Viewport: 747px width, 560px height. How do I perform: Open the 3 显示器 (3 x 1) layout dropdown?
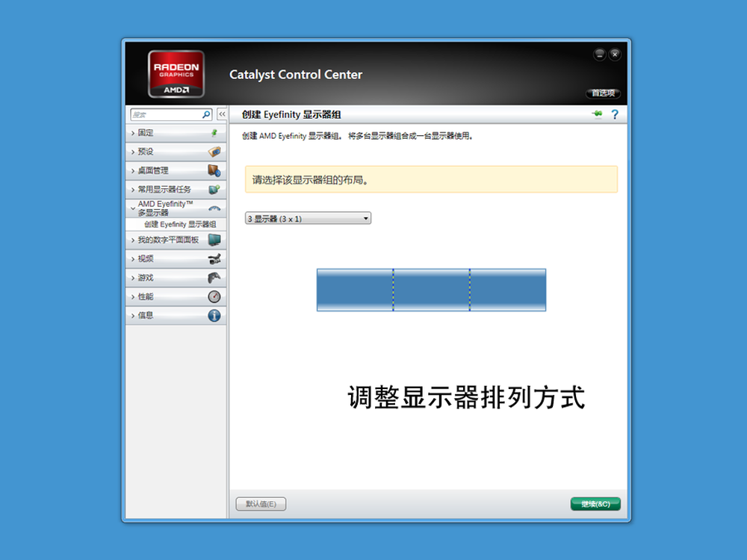pos(308,219)
